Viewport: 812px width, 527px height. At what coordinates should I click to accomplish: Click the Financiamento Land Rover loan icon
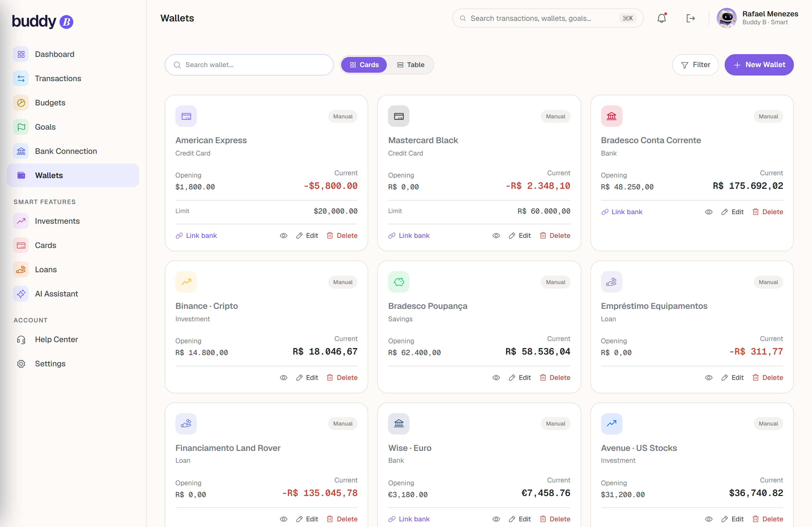point(186,424)
